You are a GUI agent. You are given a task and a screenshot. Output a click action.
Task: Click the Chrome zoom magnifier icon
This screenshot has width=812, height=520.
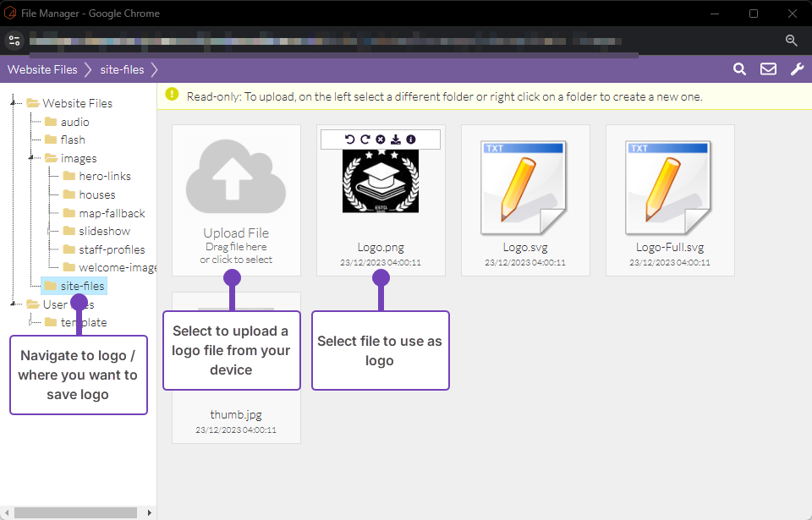[x=791, y=40]
